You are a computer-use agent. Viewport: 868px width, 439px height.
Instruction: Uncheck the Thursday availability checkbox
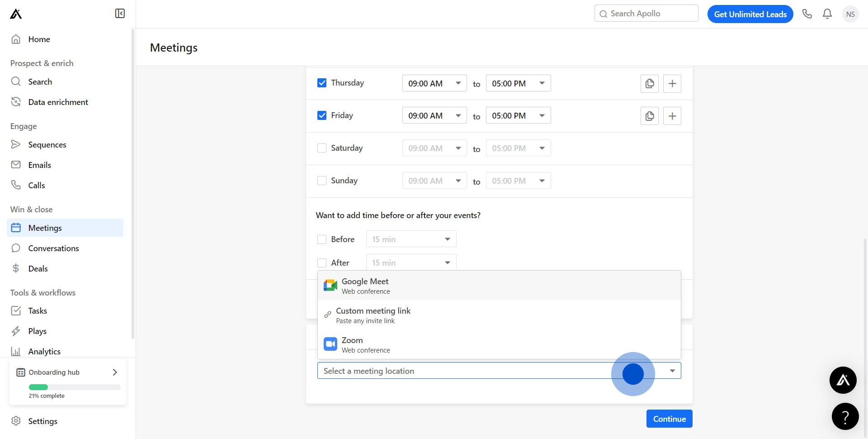coord(322,83)
